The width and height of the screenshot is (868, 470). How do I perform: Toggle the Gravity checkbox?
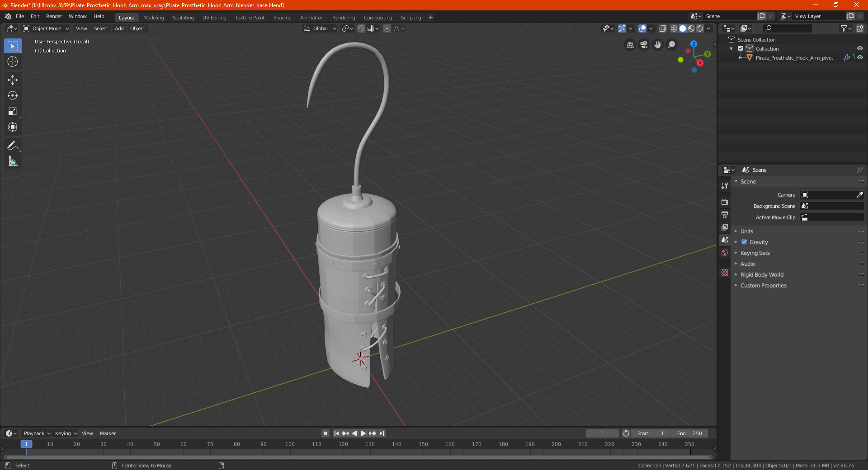tap(744, 242)
